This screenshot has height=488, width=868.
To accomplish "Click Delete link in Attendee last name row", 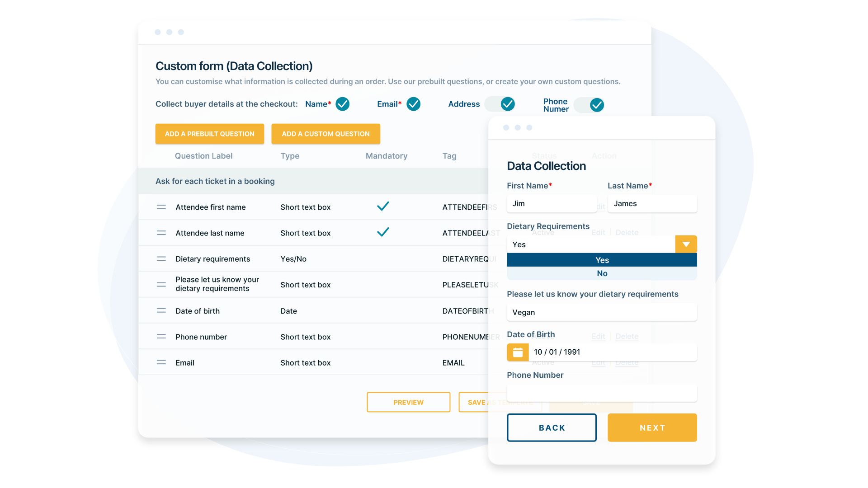I will point(627,232).
